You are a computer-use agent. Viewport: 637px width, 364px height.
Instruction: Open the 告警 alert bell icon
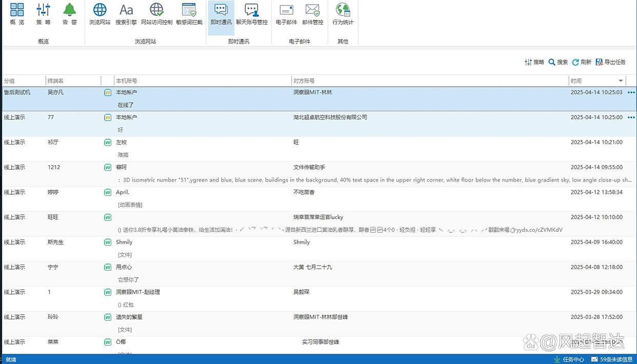(x=70, y=14)
